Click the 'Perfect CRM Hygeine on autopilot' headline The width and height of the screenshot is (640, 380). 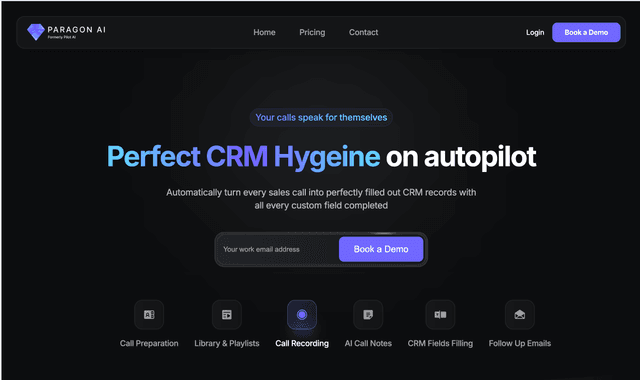pos(321,157)
